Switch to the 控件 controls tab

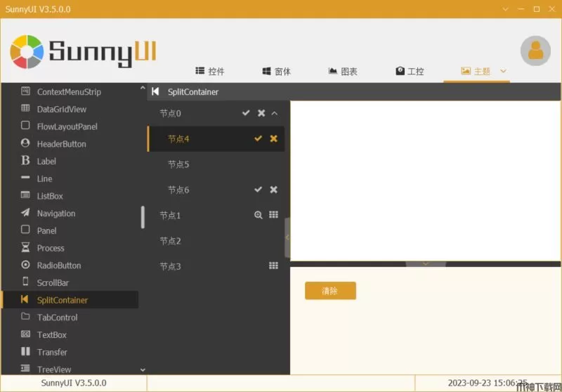tap(209, 72)
